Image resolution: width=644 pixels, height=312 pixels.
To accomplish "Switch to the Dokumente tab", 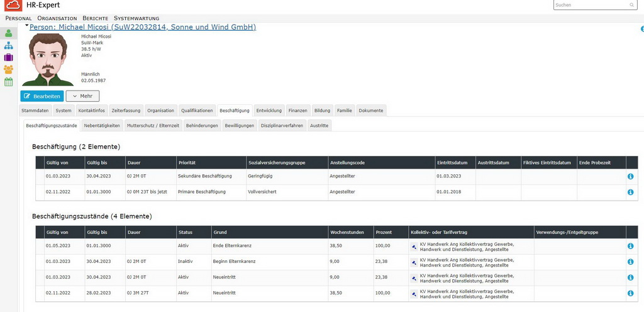I will (x=371, y=111).
